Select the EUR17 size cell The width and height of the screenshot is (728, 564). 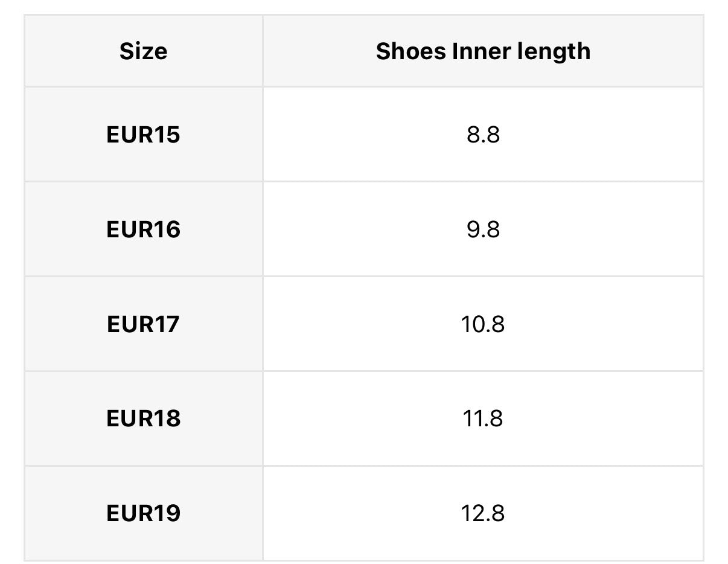coord(143,324)
